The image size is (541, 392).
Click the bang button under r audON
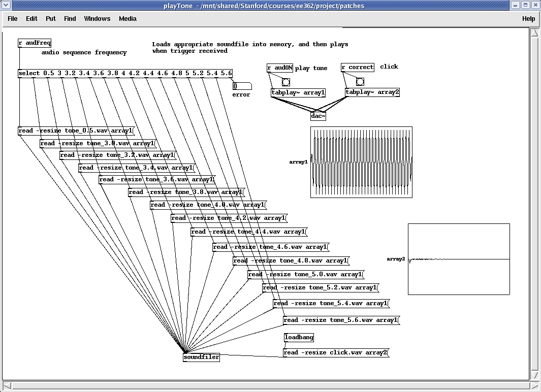[x=285, y=82]
